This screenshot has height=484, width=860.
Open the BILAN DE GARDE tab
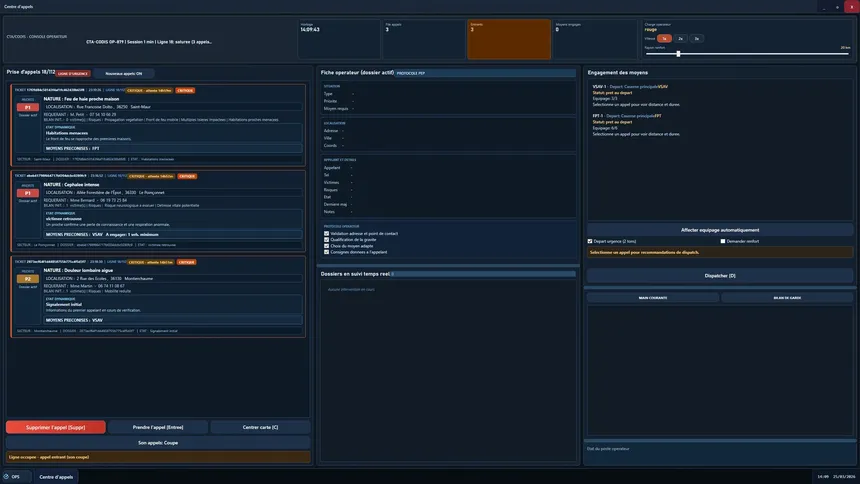point(786,298)
